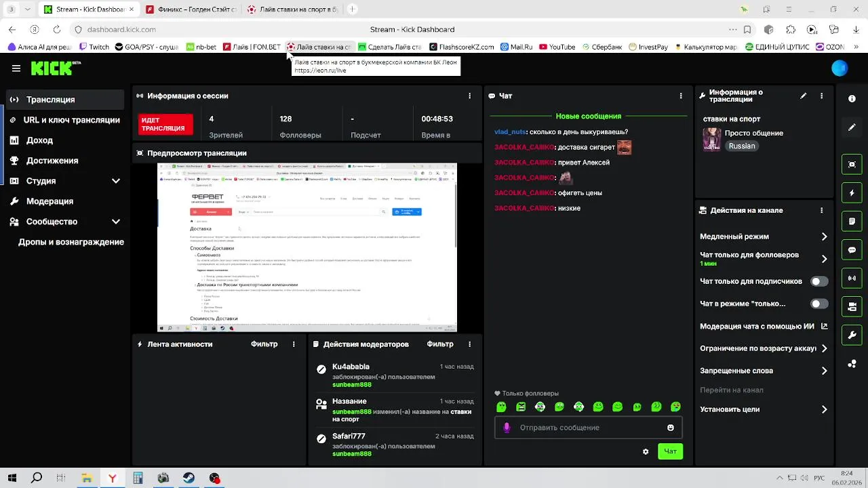
Task: Switch to the Лайв ставки на спорт browser tab
Action: coord(293,9)
